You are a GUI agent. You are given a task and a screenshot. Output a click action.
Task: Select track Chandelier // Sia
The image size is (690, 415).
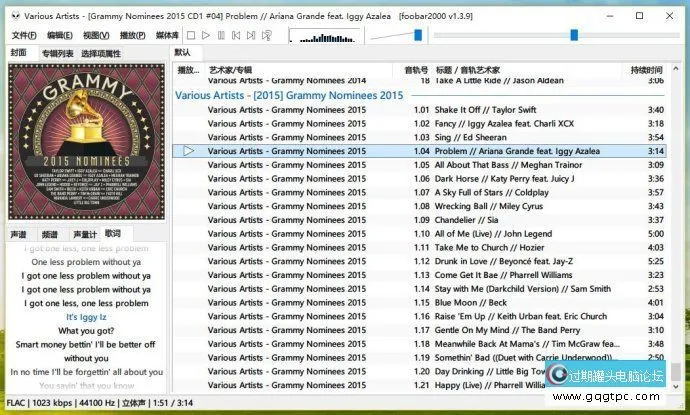point(466,220)
